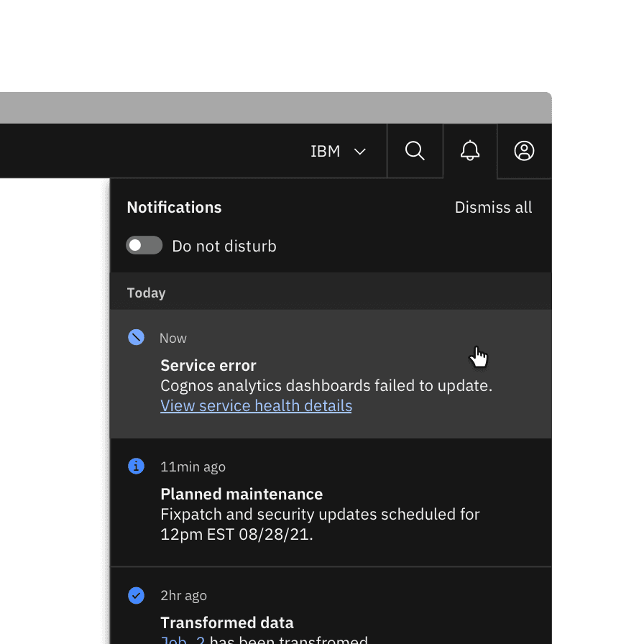644x644 pixels.
Task: Open the Transformed data notification title
Action: pyautogui.click(x=227, y=622)
